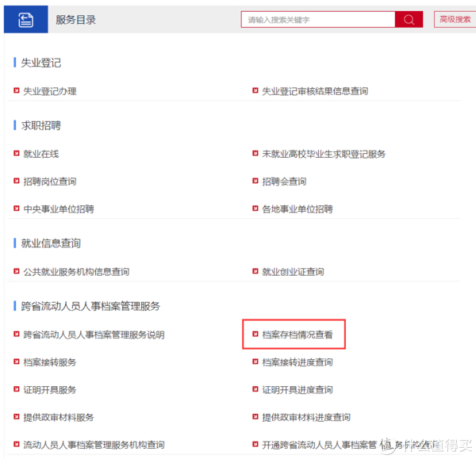
Task: Select the 求职招聘 section heading
Action: click(x=41, y=125)
